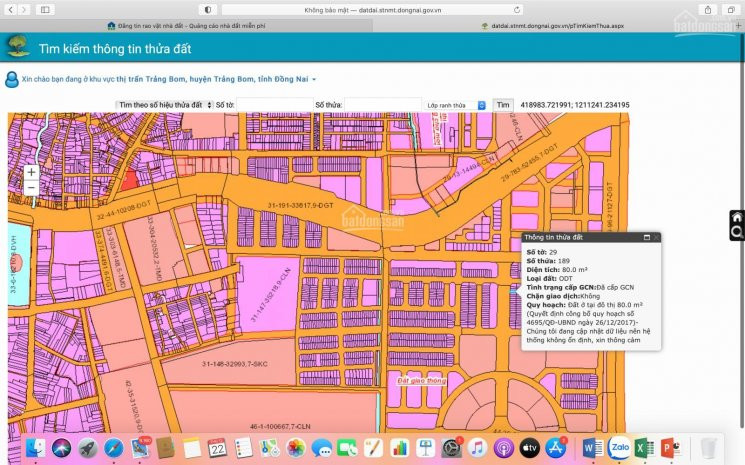Switch to the Đăng tin rao vặt nhà đất tab
This screenshot has width=745, height=465.
click(x=187, y=26)
